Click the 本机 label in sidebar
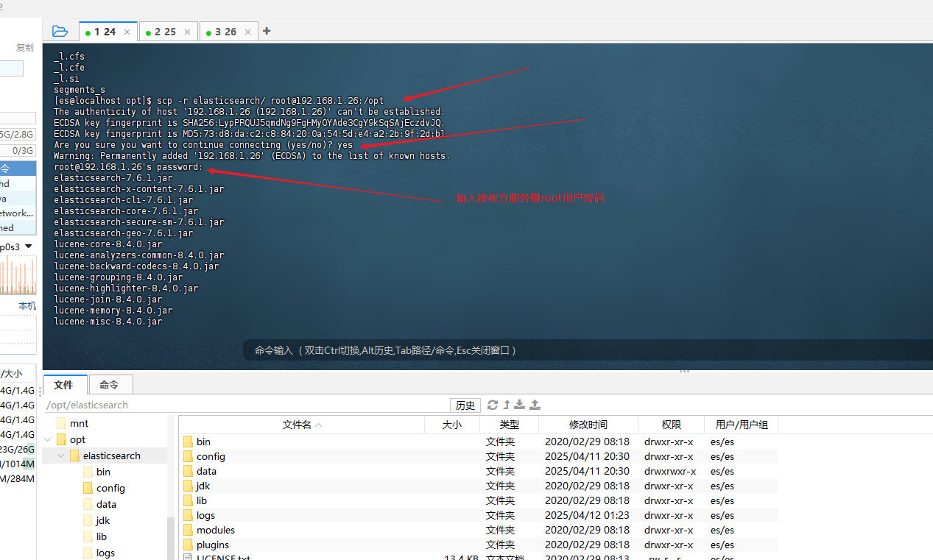 coord(27,305)
